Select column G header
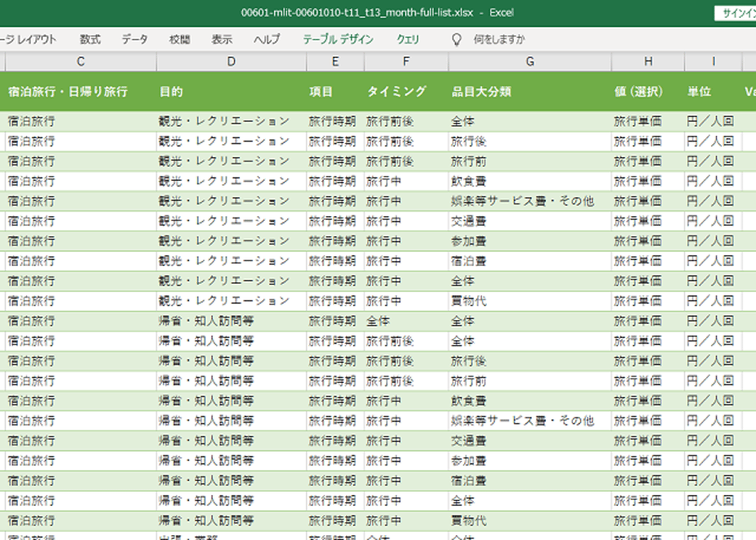 [530, 61]
